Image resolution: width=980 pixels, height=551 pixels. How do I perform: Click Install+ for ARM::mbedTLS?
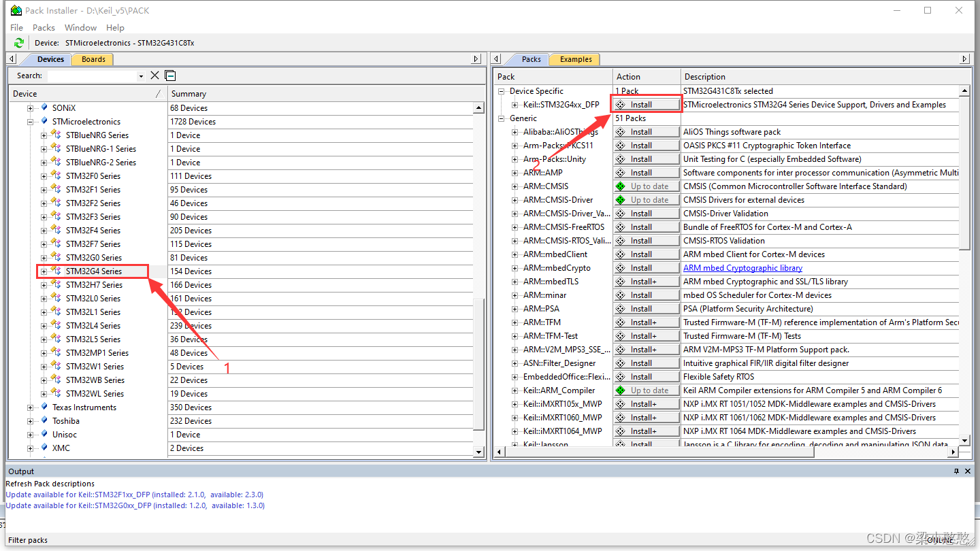[x=647, y=282]
